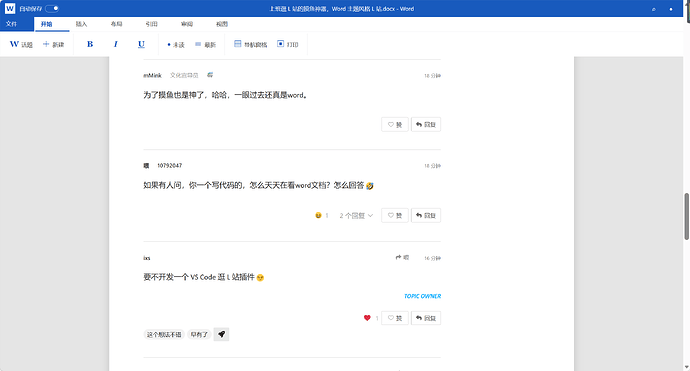Open the 布局 layout tab

[x=117, y=24]
